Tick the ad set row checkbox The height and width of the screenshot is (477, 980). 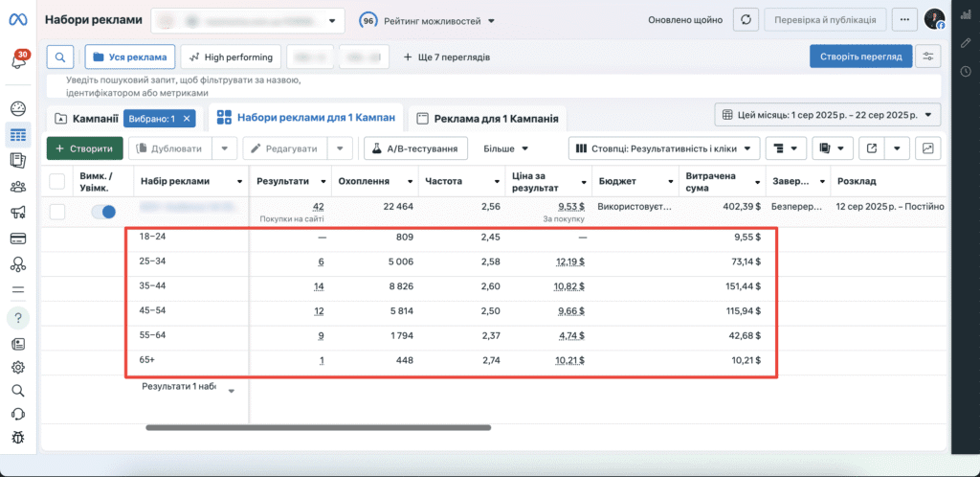[x=56, y=212]
